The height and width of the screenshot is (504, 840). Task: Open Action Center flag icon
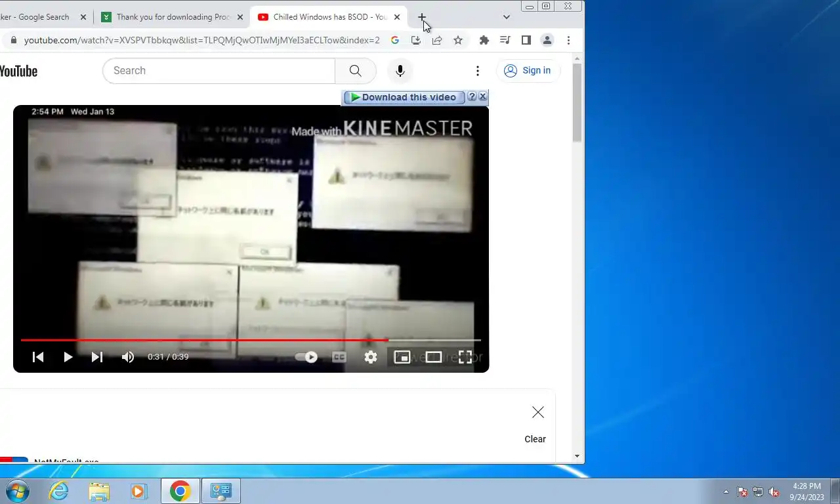tap(742, 492)
